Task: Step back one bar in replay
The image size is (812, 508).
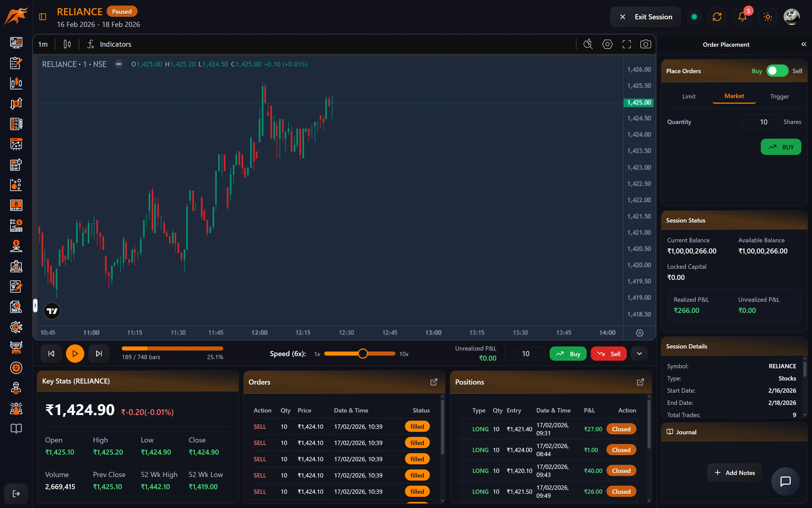Action: tap(51, 354)
